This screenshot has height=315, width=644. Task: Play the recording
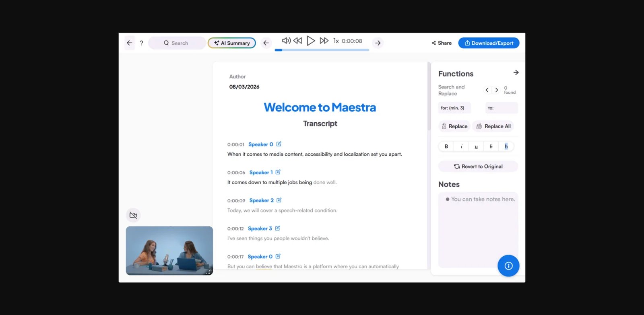point(311,41)
